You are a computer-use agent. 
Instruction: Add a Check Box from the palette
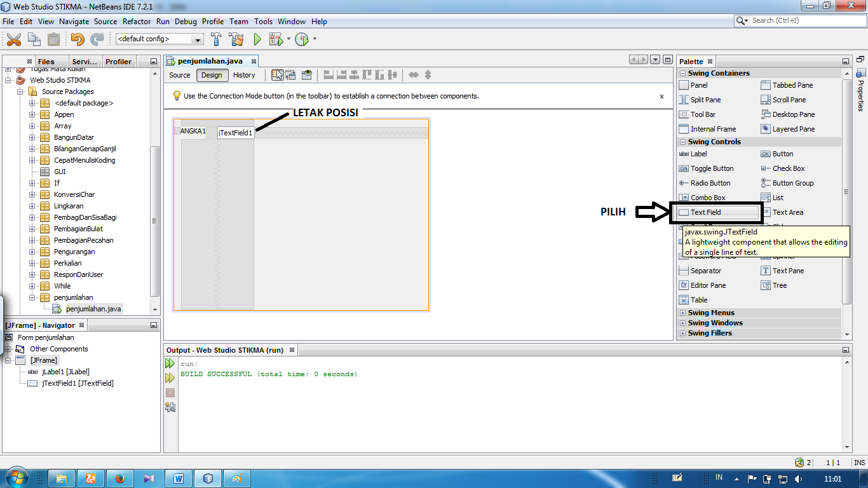tap(790, 168)
